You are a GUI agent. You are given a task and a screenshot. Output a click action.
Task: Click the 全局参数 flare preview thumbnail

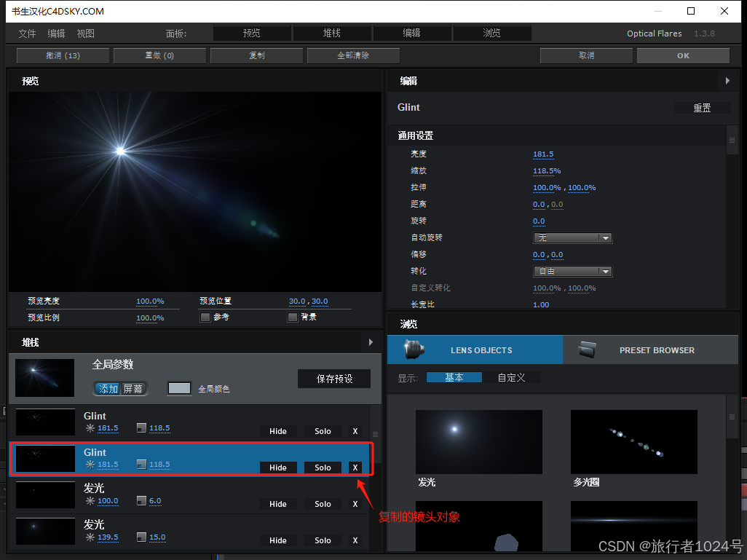click(45, 378)
